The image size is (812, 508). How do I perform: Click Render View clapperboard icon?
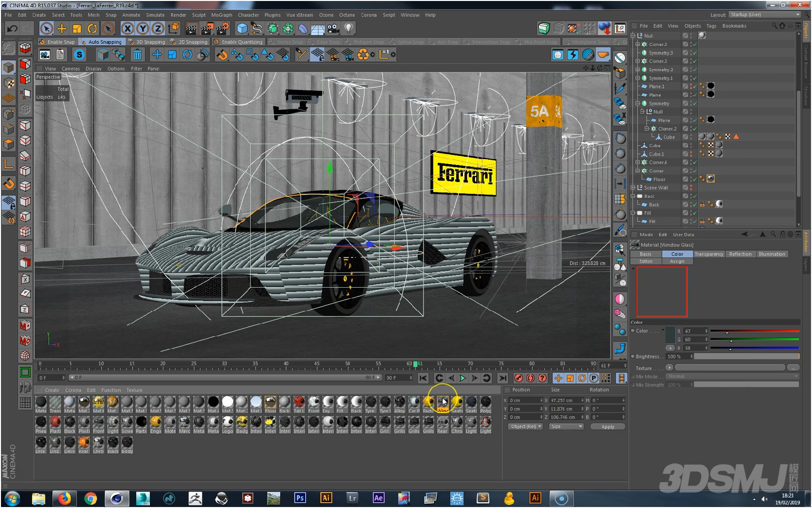pos(191,29)
